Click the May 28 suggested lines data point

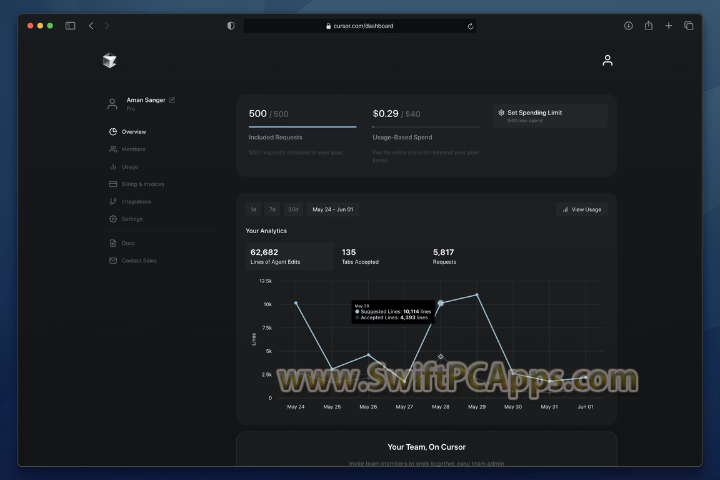click(441, 303)
